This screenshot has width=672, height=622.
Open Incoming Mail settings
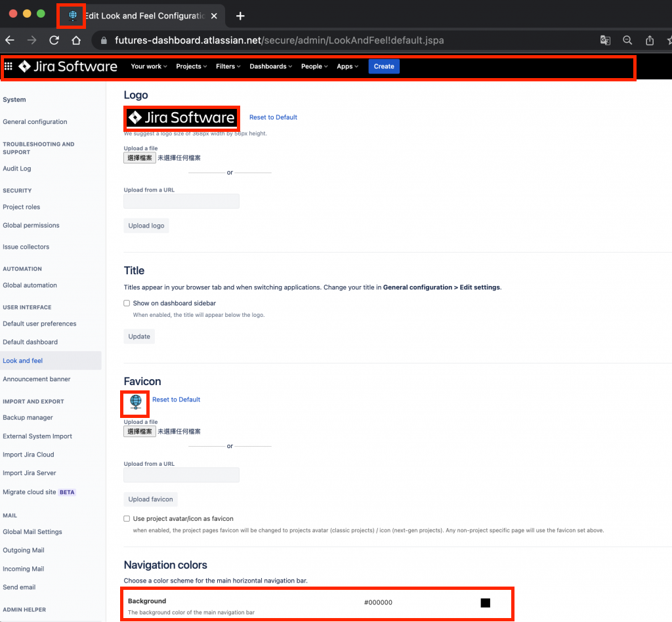click(23, 569)
